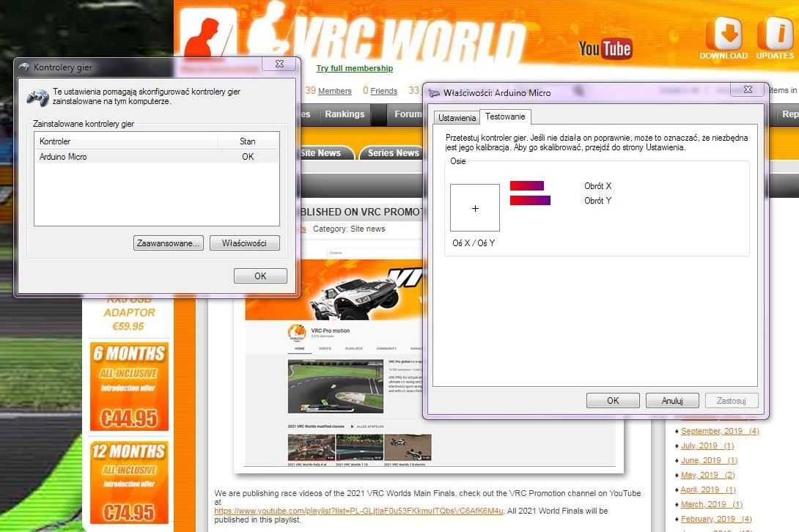Image resolution: width=799 pixels, height=532 pixels.
Task: Switch to the Ustawienia tab
Action: pos(457,118)
